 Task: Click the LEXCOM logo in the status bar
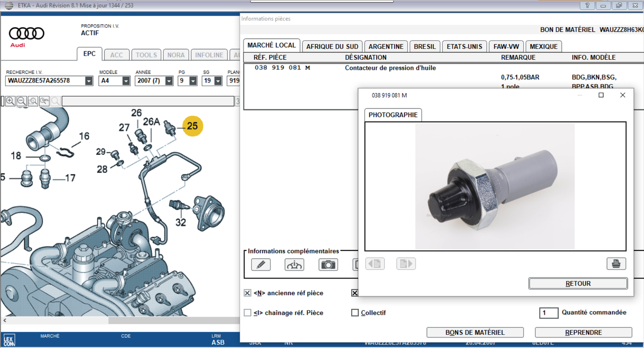[x=9, y=339]
